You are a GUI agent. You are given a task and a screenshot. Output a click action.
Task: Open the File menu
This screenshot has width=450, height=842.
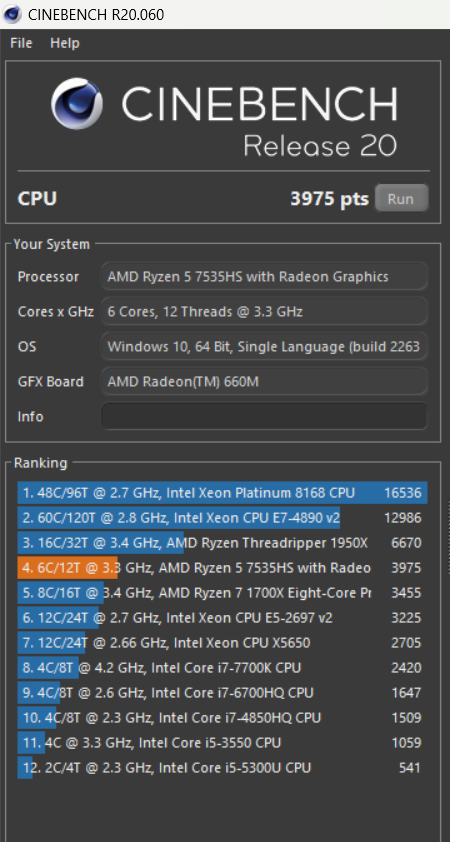[x=21, y=43]
